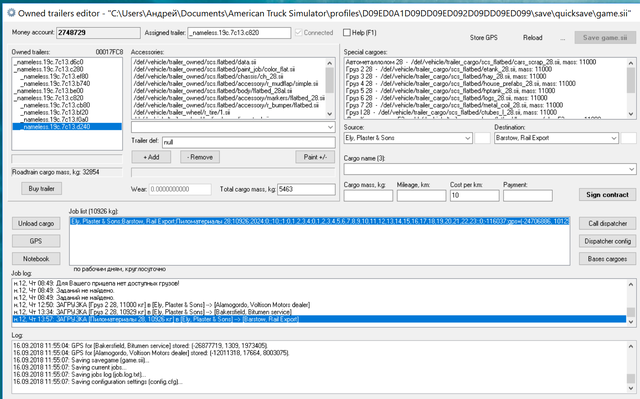Select accessory scs.flatbed/data.sii
640x399 pixels.
(x=229, y=62)
